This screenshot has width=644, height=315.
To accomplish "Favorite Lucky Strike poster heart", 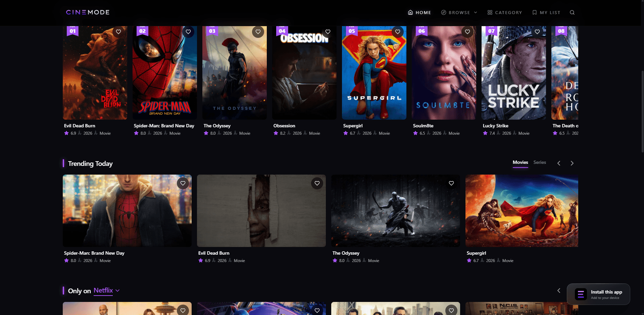I will coord(537,32).
